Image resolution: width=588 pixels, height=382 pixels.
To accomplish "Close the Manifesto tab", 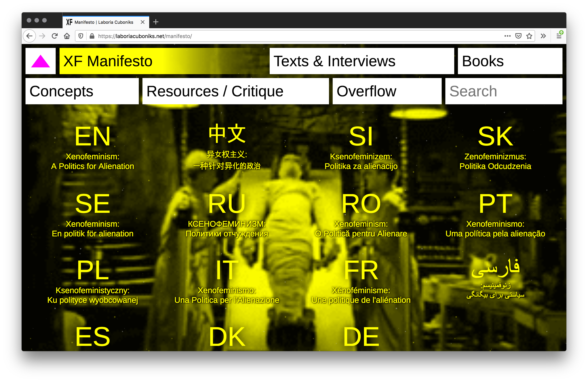I will pos(142,22).
